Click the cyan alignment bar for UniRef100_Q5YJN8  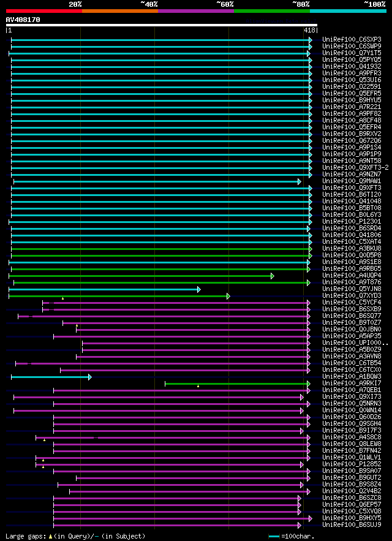[x=104, y=289]
